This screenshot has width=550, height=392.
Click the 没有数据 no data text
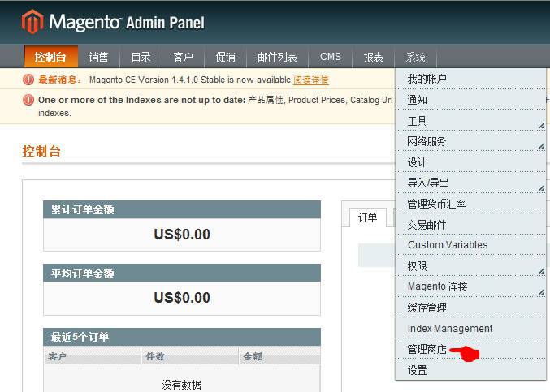click(x=182, y=385)
